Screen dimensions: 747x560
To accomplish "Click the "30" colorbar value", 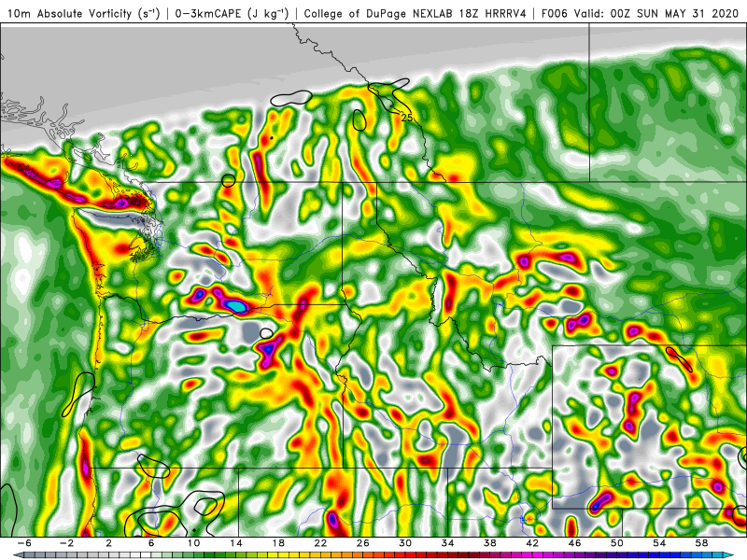I will [x=405, y=543].
